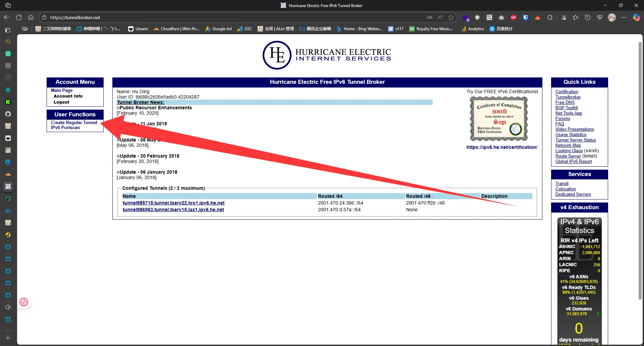Open the tserv22.tyo1 tunnel link

(173, 203)
